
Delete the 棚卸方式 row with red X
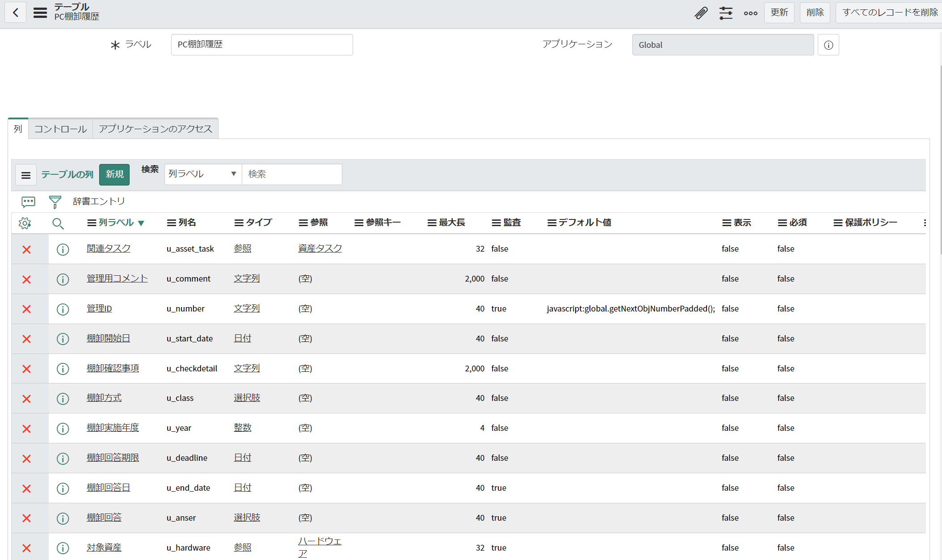click(27, 399)
